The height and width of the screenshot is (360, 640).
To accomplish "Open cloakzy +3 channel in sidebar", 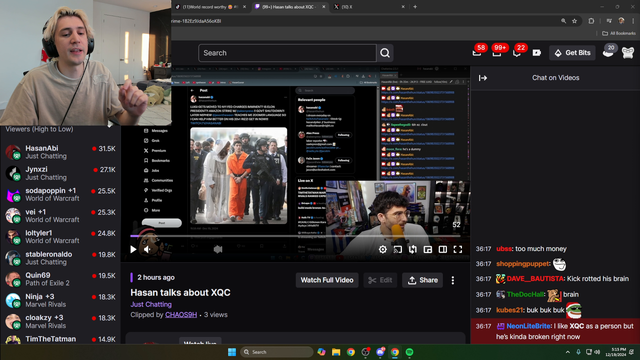I will click(x=60, y=322).
